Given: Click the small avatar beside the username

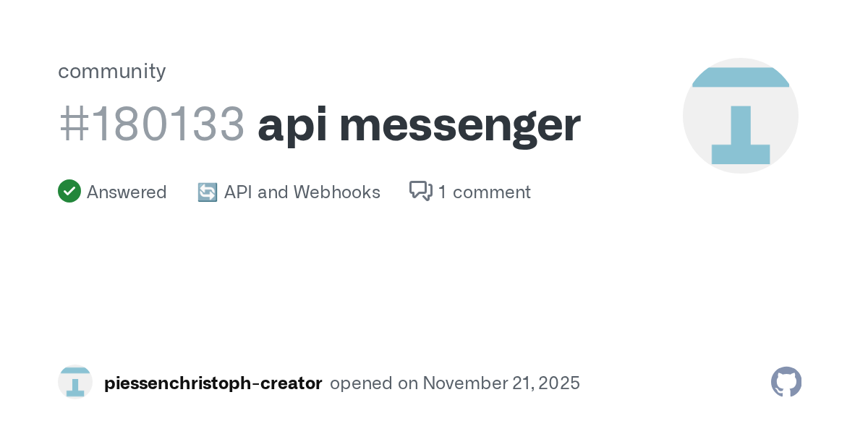Looking at the screenshot, I should click(x=75, y=383).
